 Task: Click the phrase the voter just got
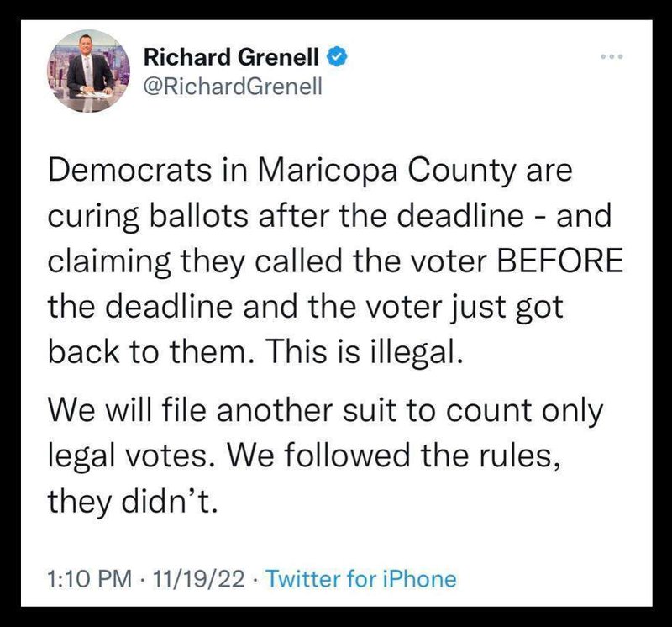click(x=435, y=307)
